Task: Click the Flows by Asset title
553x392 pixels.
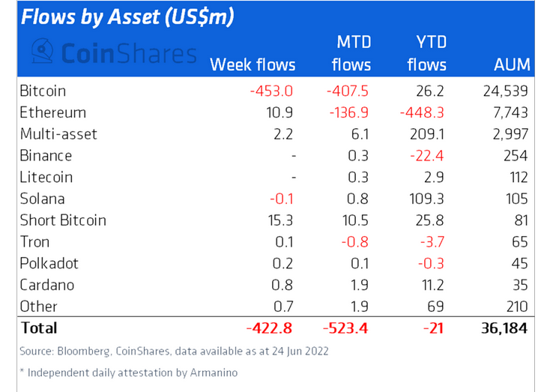Action: point(127,18)
